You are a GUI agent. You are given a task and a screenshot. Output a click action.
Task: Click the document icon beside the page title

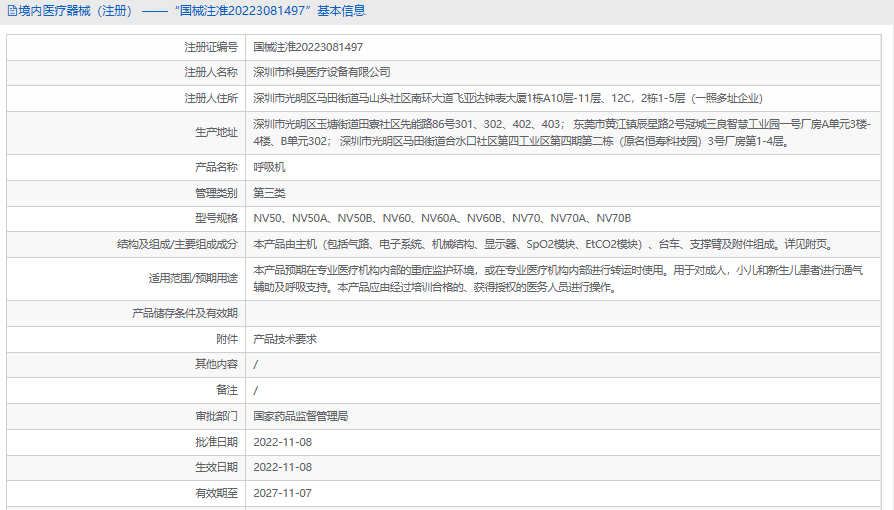(12, 11)
